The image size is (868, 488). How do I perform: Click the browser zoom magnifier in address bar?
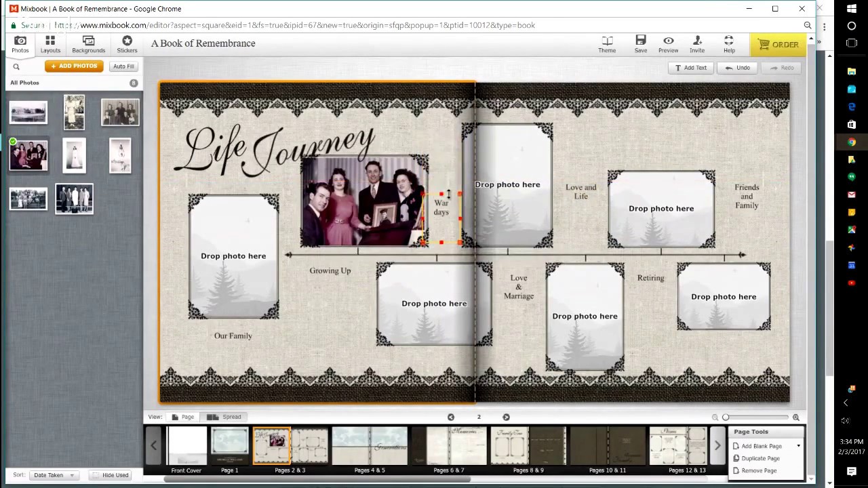[x=808, y=25]
